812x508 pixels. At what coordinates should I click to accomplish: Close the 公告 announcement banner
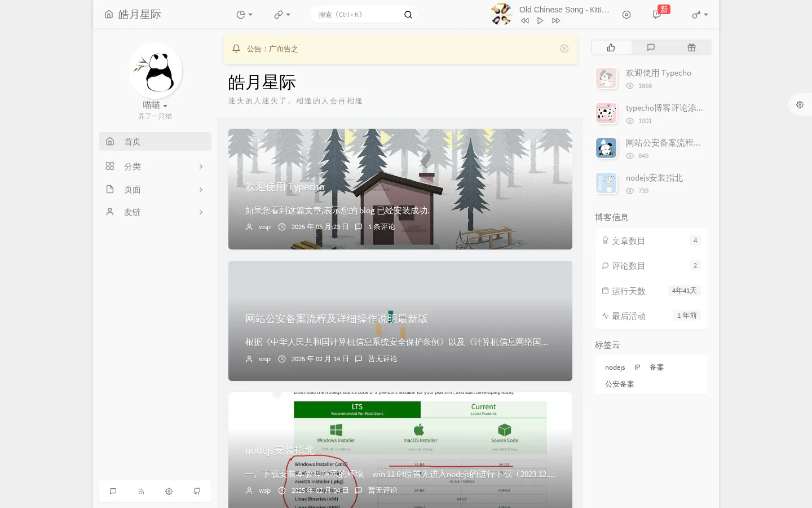(564, 49)
